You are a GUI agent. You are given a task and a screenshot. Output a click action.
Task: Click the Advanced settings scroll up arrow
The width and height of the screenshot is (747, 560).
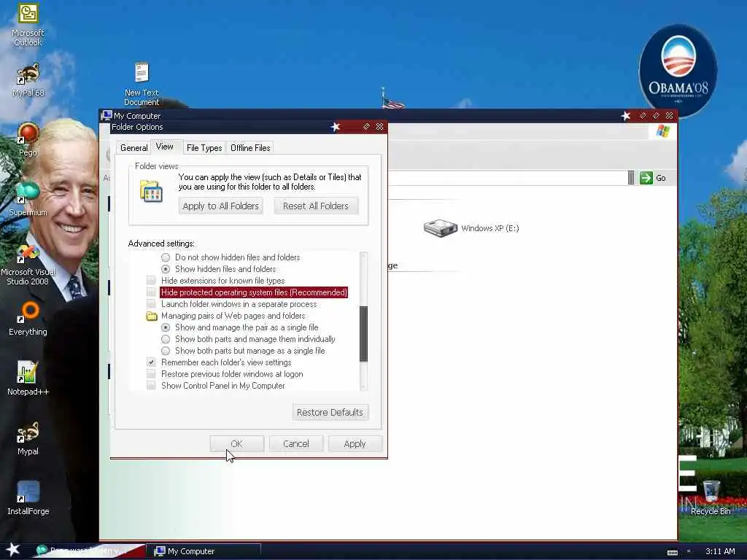point(363,256)
